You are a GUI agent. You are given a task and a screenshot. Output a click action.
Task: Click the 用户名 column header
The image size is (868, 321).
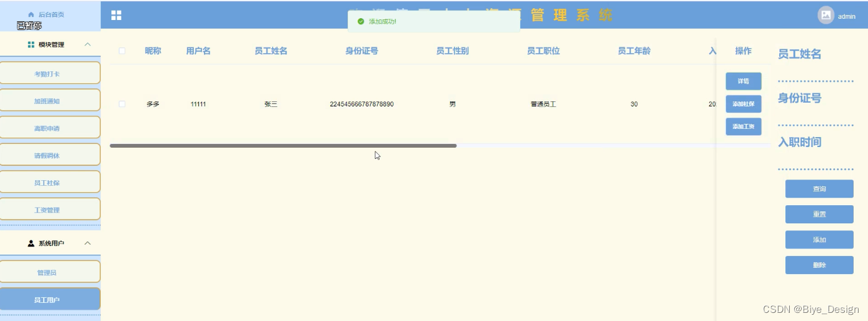[198, 51]
